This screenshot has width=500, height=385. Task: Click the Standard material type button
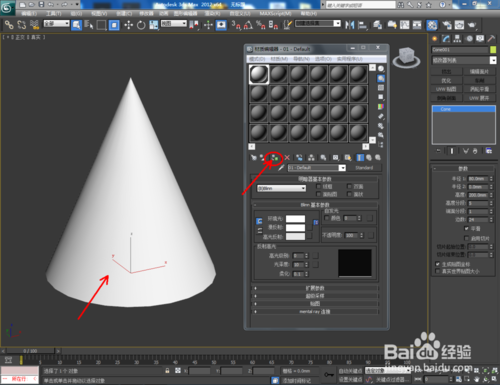click(364, 168)
